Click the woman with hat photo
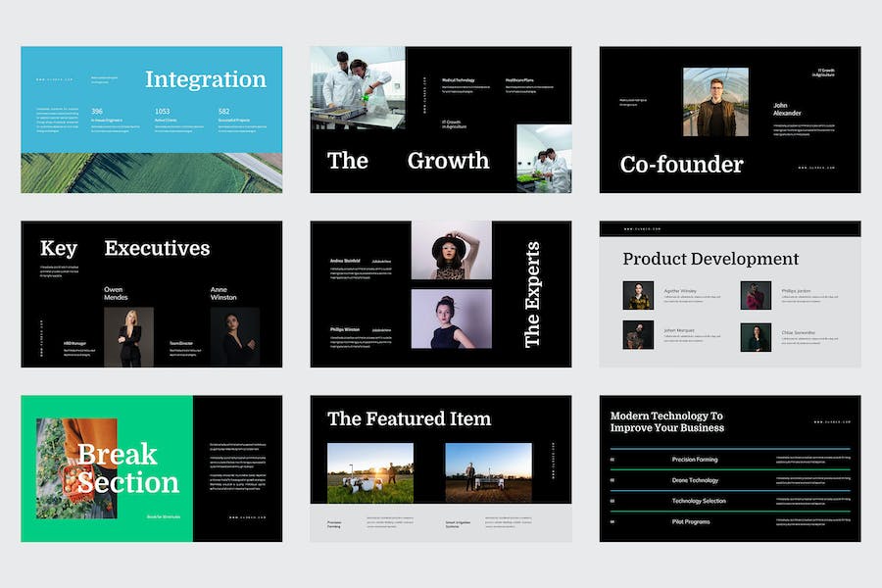 (452, 250)
